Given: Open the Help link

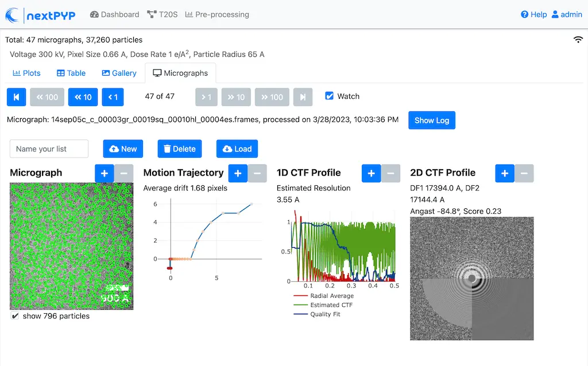Looking at the screenshot, I should [533, 14].
